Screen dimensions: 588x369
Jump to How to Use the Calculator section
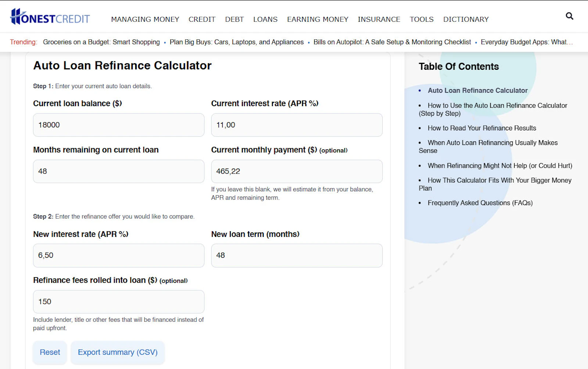[x=493, y=109]
